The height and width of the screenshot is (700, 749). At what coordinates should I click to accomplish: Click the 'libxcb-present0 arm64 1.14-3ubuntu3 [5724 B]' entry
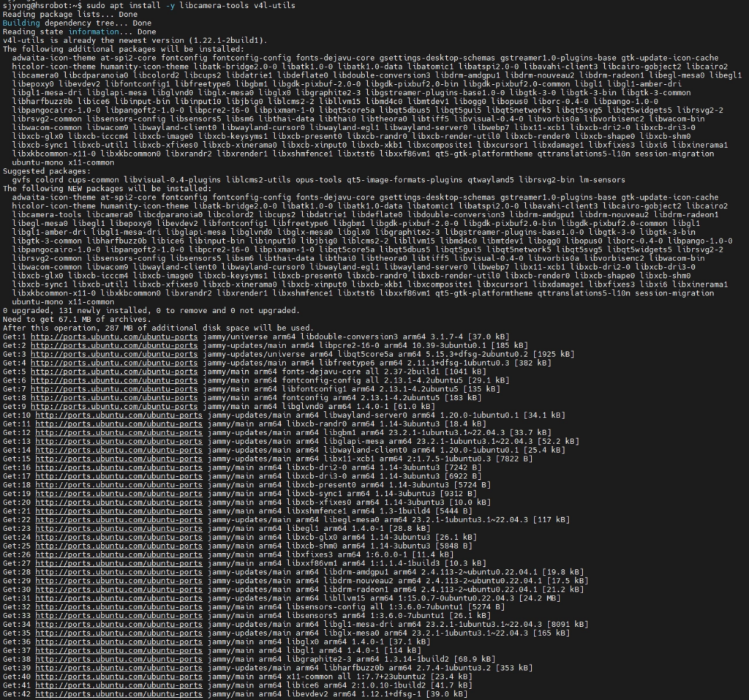(x=389, y=484)
